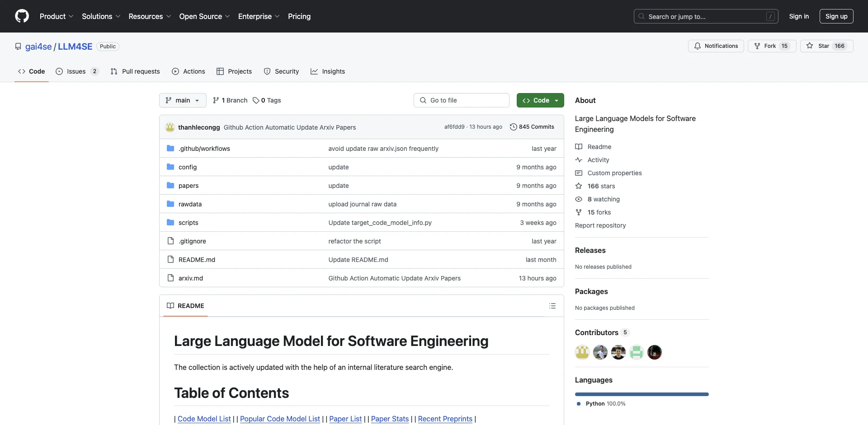Open the arxiv.md file
This screenshot has width=868, height=425.
click(x=191, y=278)
